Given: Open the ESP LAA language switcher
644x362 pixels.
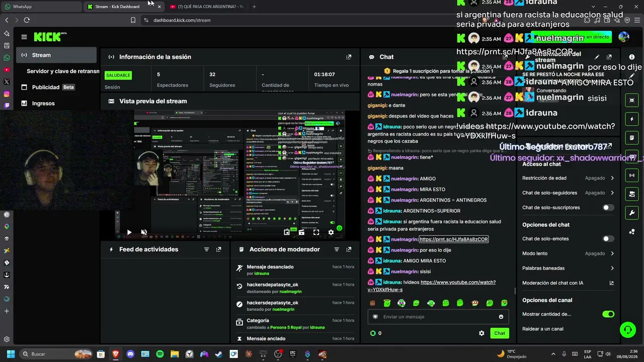Looking at the screenshot, I should tap(588, 354).
